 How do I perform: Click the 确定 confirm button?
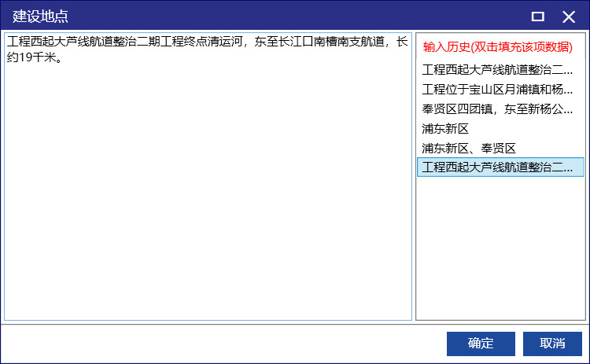[481, 344]
